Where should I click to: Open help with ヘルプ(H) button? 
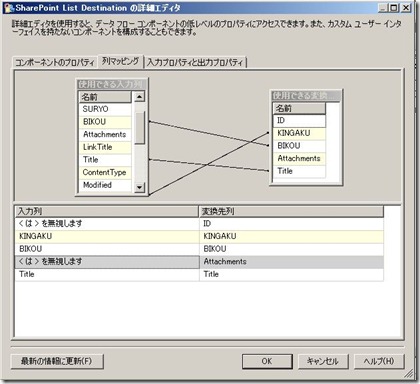[379, 361]
